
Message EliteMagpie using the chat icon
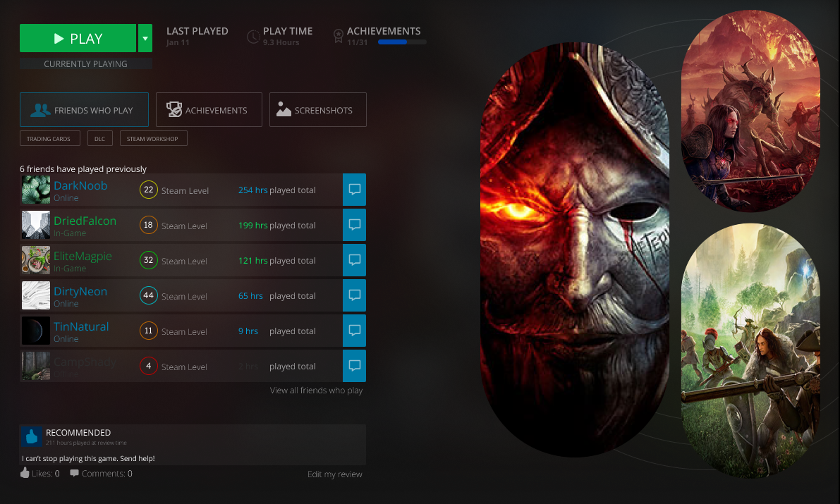click(x=354, y=260)
